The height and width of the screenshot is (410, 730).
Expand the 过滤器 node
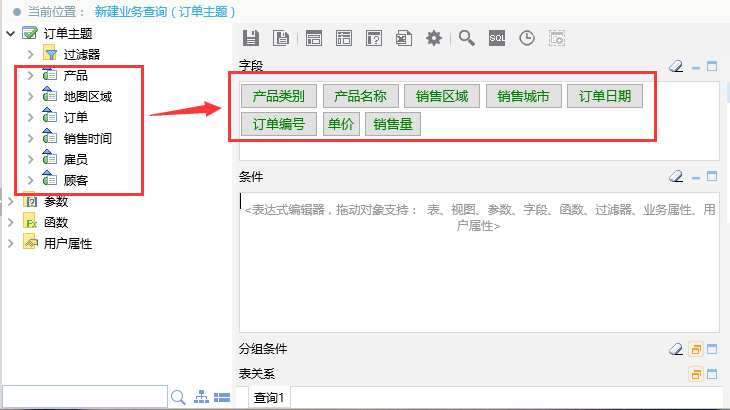point(31,54)
